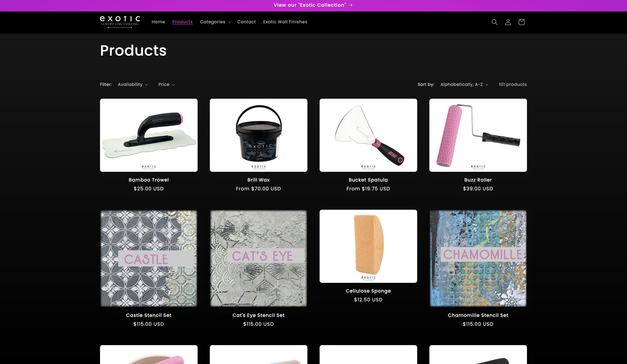
Task: Expand the Categories menu
Action: tap(215, 22)
